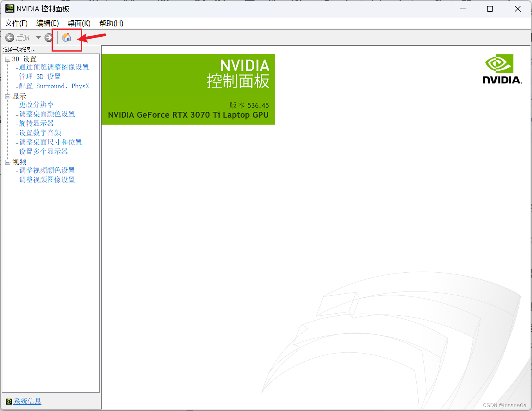Click the Back arrow button
532x411 pixels.
pyautogui.click(x=10, y=38)
